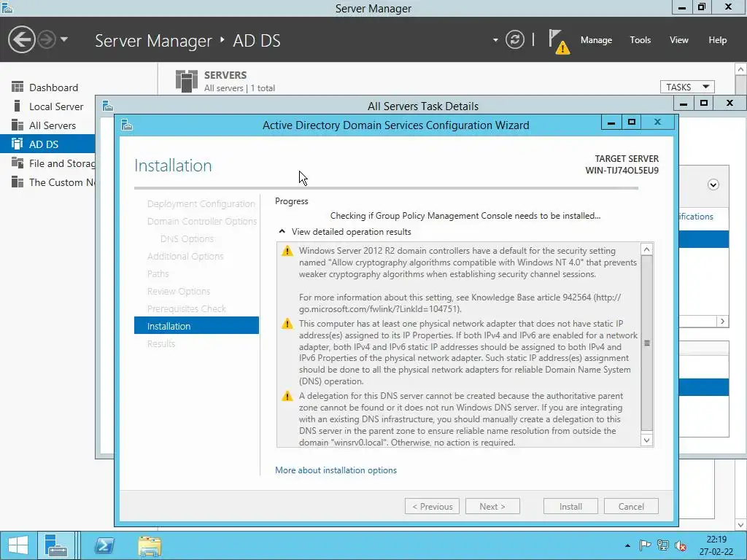Select the Results wizard step
Viewport: 747px width, 560px height.
(161, 344)
